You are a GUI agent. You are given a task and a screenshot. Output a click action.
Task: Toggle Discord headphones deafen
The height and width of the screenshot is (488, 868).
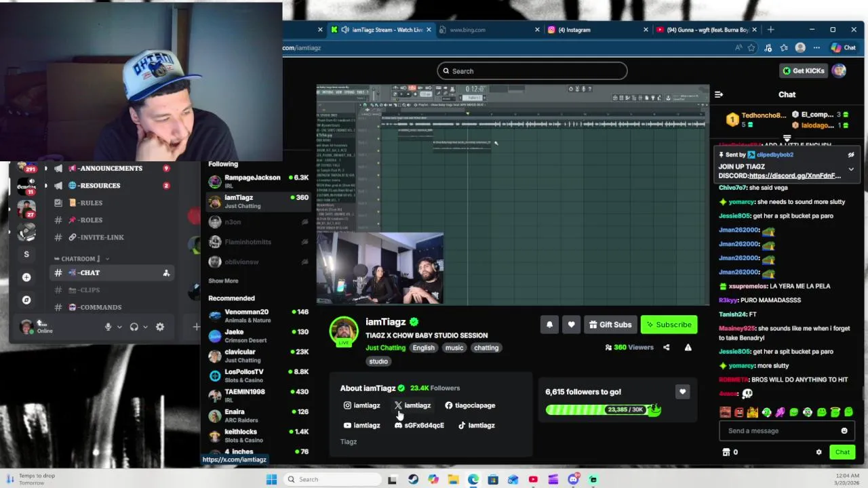[x=134, y=327]
